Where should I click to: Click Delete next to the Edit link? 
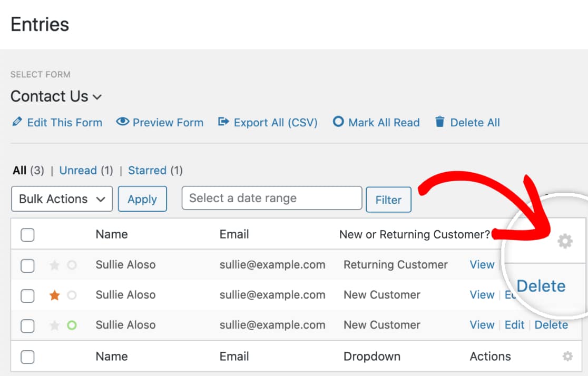tap(551, 324)
